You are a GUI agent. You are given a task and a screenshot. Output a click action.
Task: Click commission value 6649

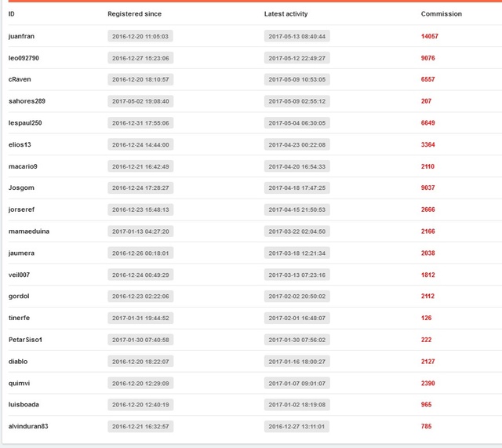428,123
